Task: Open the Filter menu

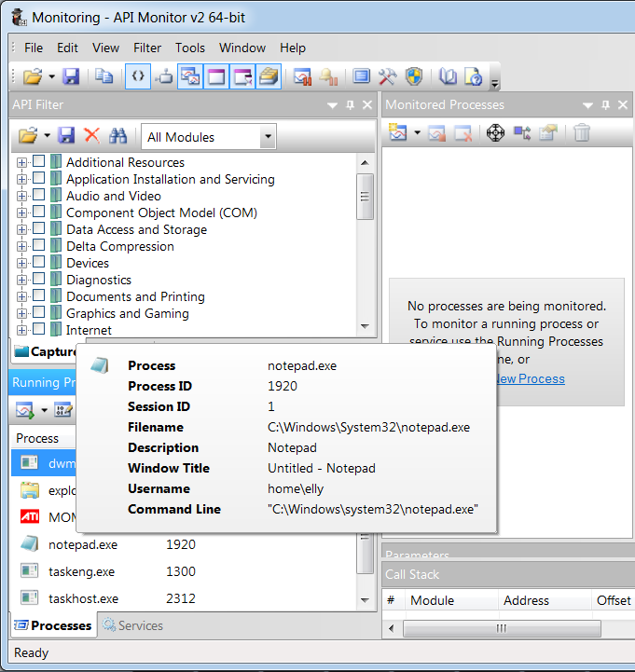Action: (x=147, y=48)
